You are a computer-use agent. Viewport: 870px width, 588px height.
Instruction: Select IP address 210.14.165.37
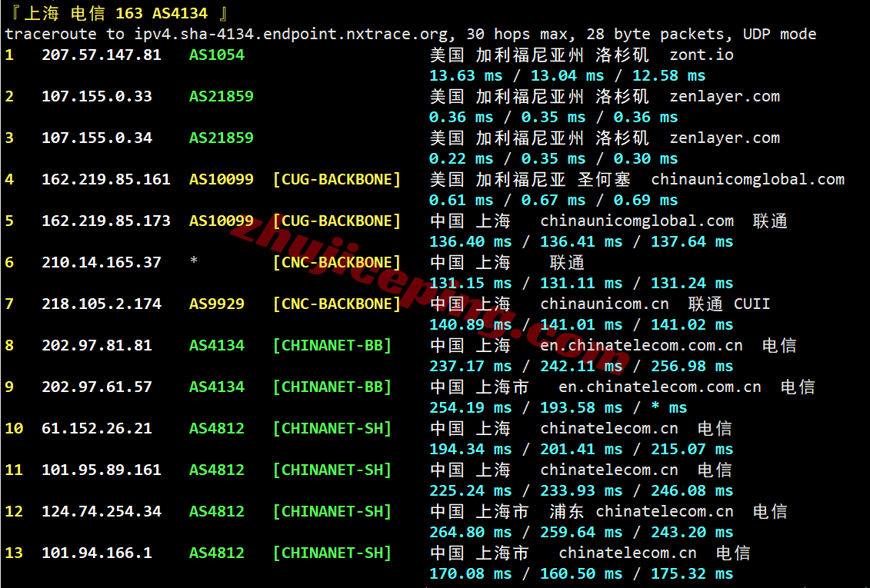point(102,263)
